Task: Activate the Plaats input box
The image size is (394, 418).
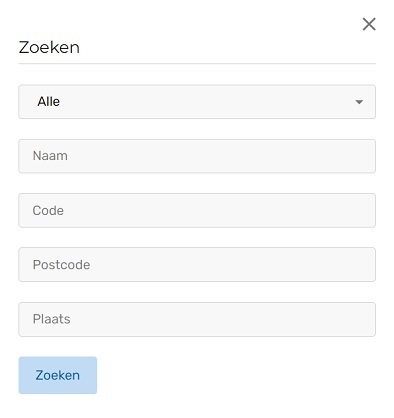Action: pos(197,319)
